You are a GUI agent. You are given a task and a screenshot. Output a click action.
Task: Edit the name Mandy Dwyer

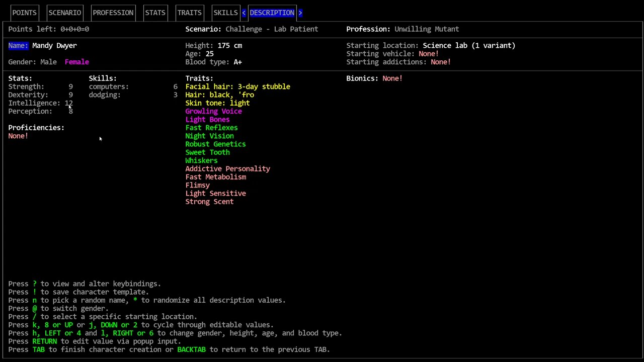(x=54, y=45)
